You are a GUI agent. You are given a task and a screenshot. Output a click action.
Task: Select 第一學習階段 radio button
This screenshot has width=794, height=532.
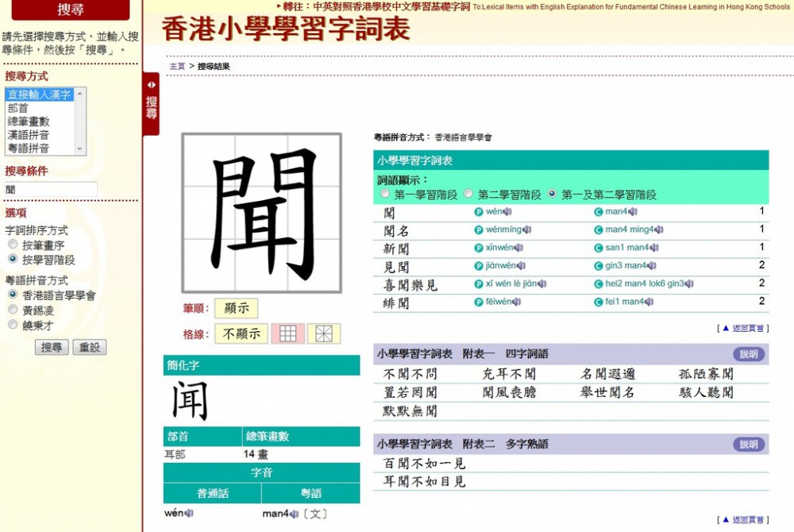click(386, 194)
